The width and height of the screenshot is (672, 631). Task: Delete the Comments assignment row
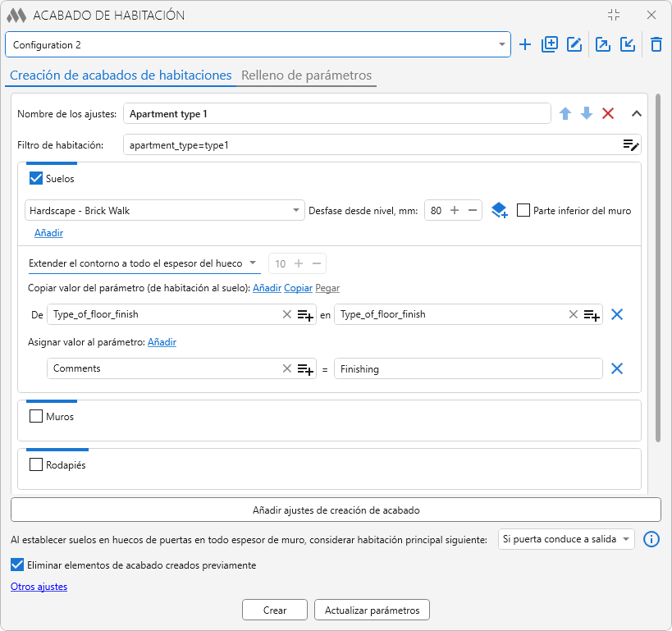tap(617, 368)
